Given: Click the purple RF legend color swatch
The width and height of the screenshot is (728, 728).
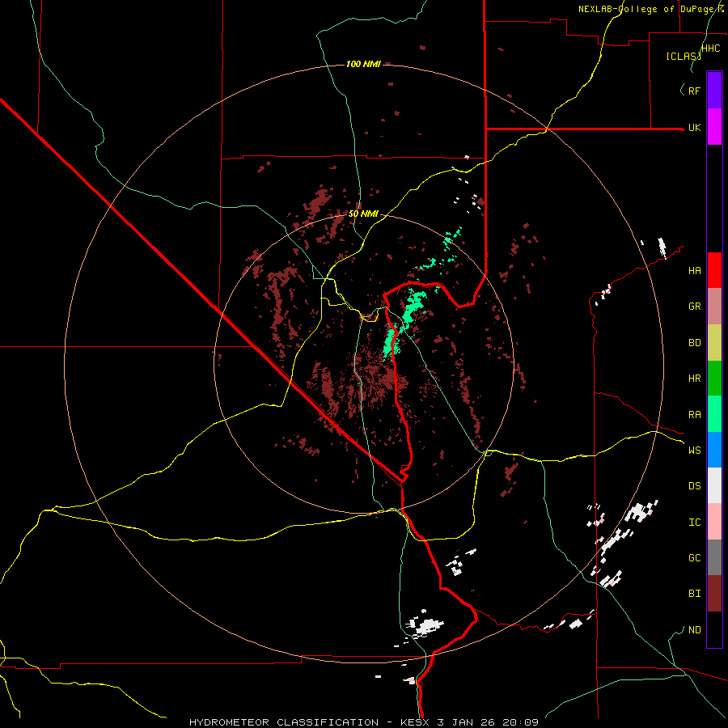Looking at the screenshot, I should [x=714, y=91].
